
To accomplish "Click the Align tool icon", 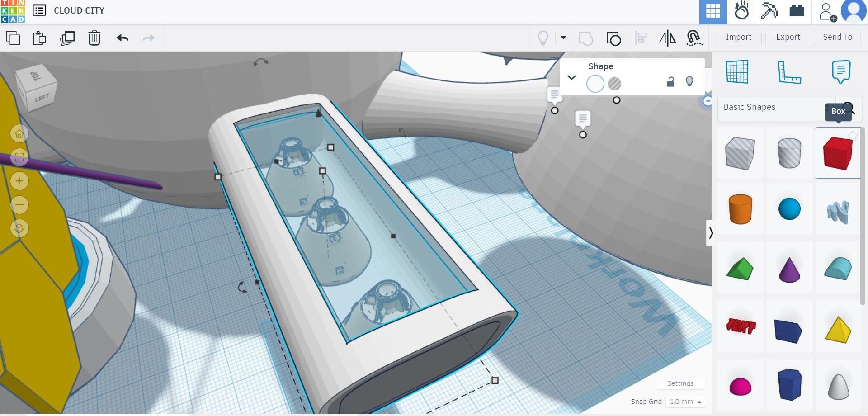I will (641, 38).
